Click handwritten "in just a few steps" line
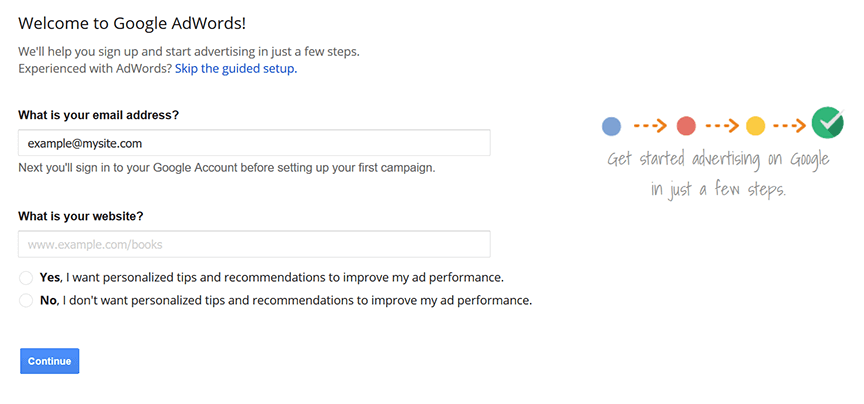The height and width of the screenshot is (404, 864). [x=718, y=189]
